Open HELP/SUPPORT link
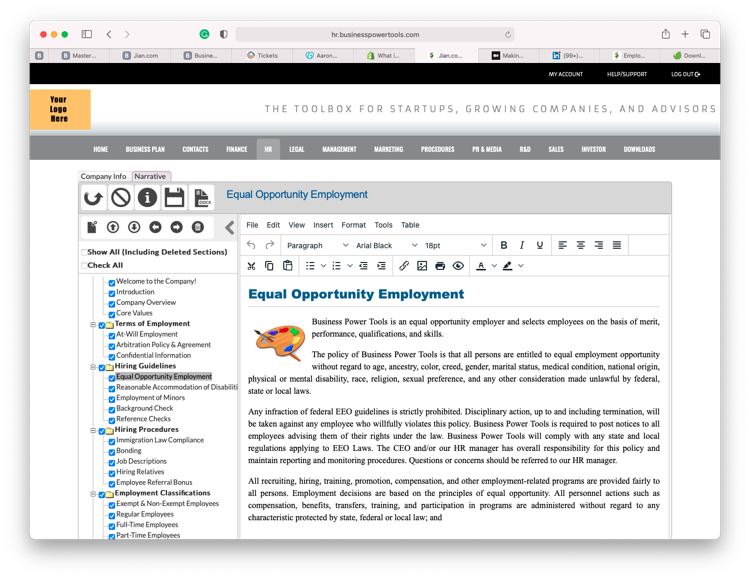This screenshot has height=579, width=750. point(627,74)
